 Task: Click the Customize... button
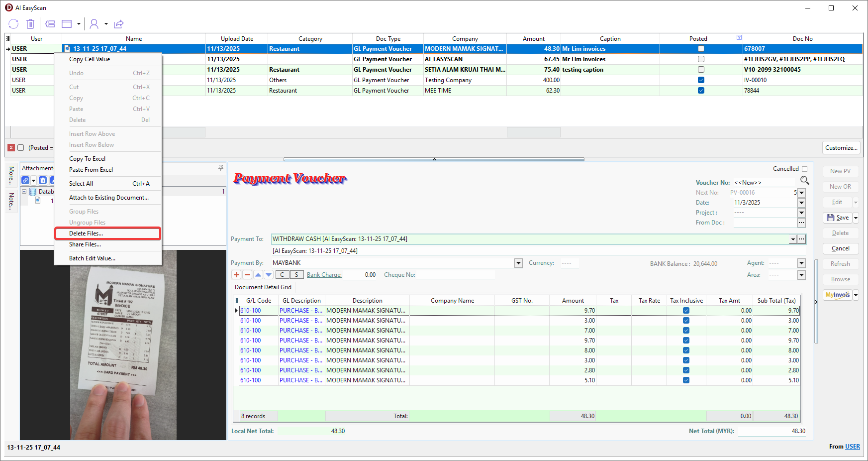(841, 148)
